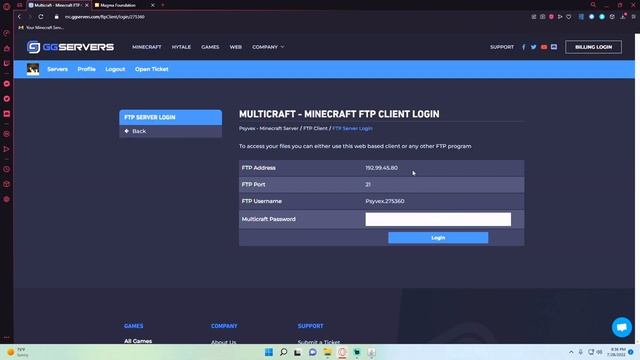Open Your Minecraft Server bookmark
The image size is (640, 360).
pos(41,28)
